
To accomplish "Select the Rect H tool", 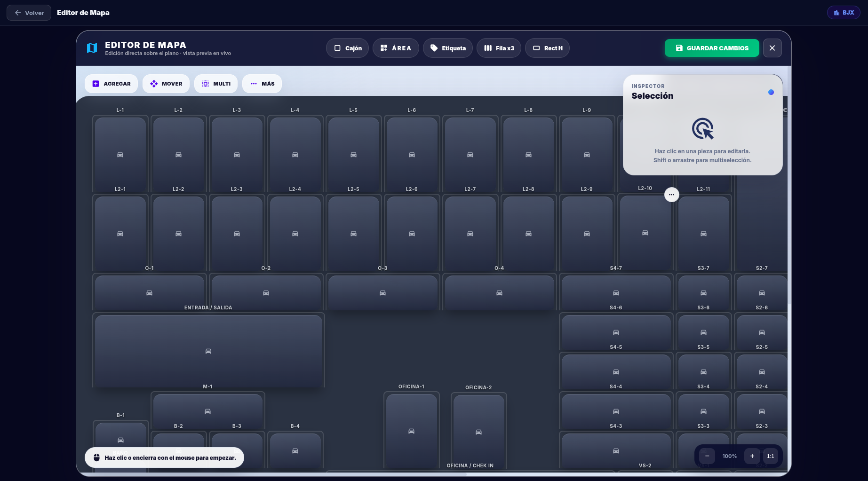I will (547, 48).
